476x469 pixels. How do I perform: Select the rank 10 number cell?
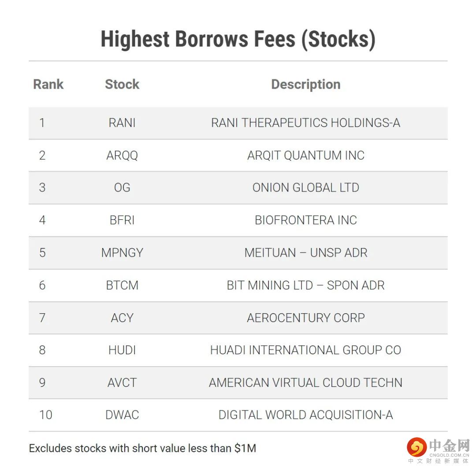pos(45,415)
